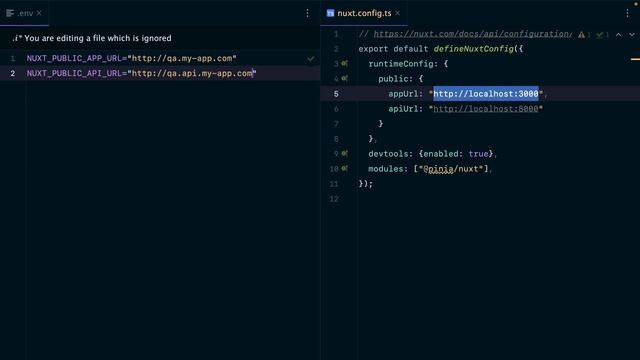Image resolution: width=640 pixels, height=360 pixels.
Task: Open the .env pane options menu
Action: point(307,13)
